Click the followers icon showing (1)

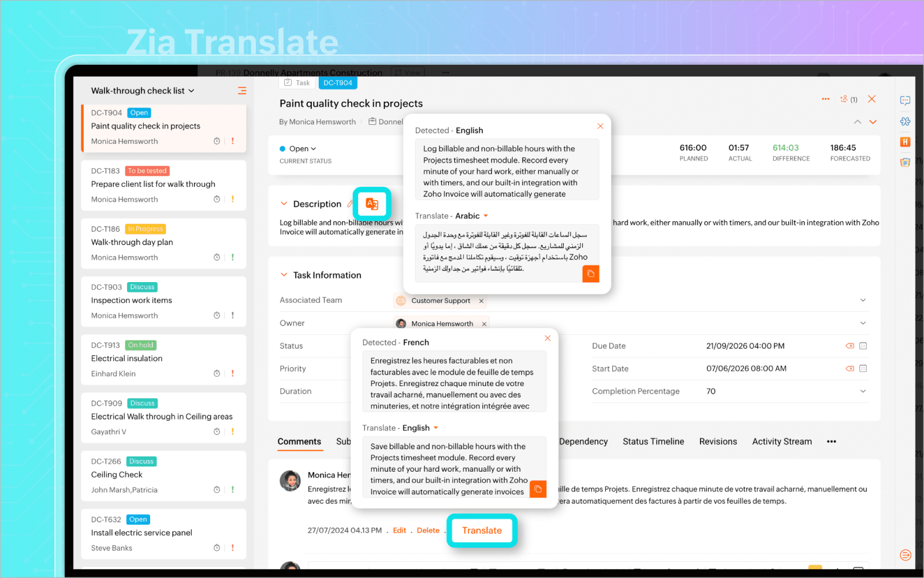click(848, 99)
